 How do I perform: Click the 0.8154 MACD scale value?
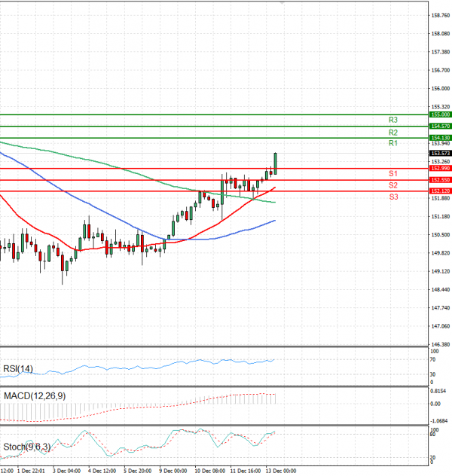[x=438, y=392]
